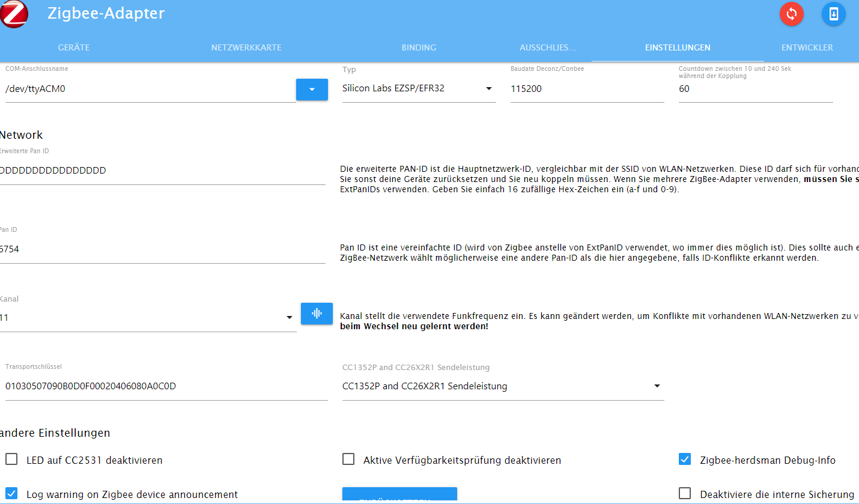859x504 pixels.
Task: Open the Kanal dropdown
Action: point(147,318)
